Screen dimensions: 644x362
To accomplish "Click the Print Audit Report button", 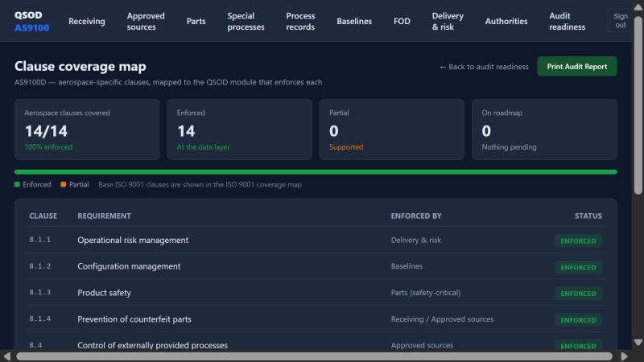I will (x=576, y=67).
